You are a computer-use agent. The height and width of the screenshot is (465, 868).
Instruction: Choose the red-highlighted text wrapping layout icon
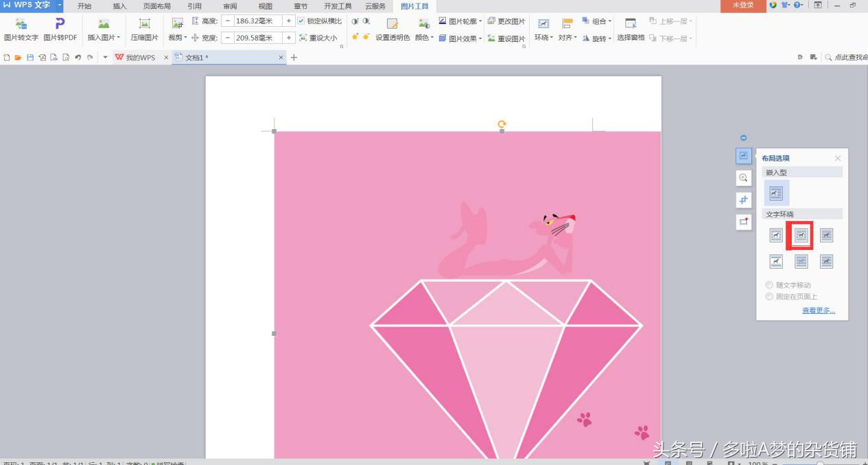point(801,236)
